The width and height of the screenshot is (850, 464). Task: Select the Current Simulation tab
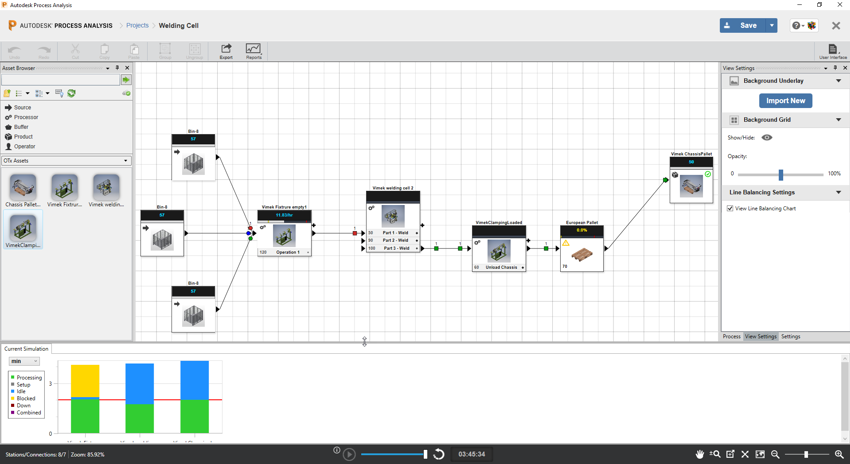(26, 349)
